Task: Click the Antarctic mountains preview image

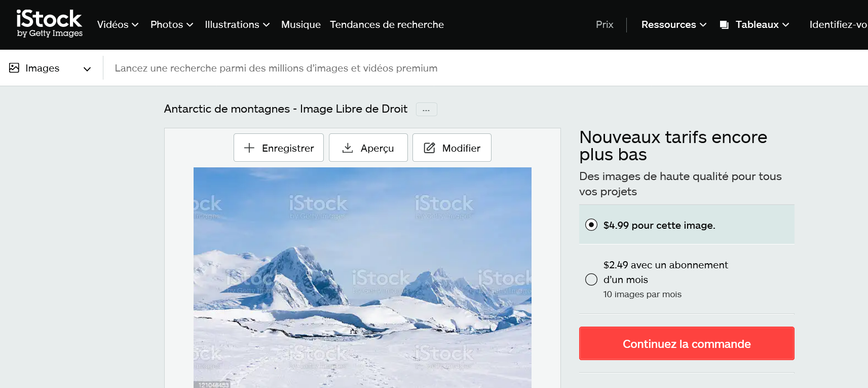Action: pyautogui.click(x=362, y=277)
